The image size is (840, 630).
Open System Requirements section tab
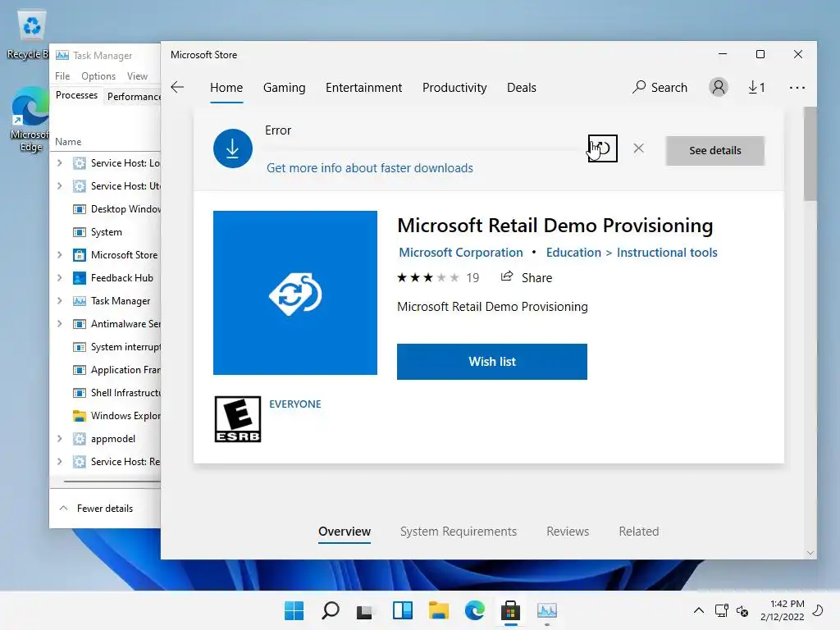[x=458, y=532]
